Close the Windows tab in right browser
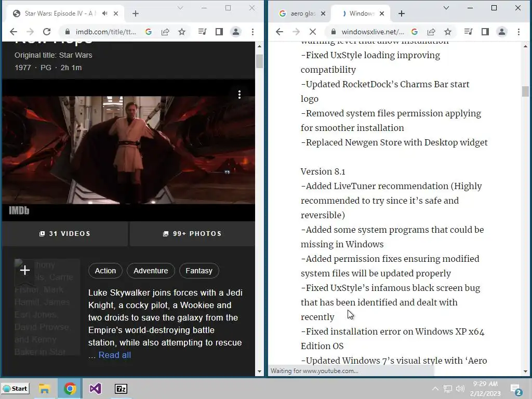The image size is (532, 399). click(x=382, y=14)
